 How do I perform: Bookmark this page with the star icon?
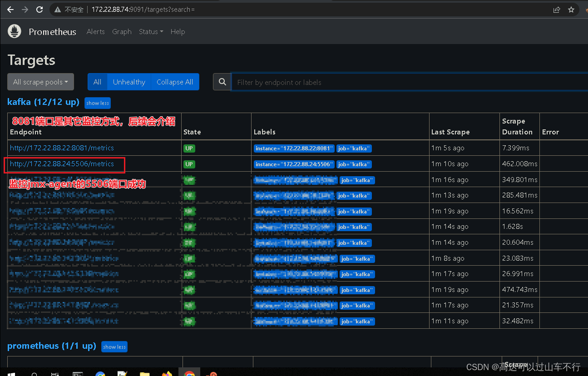(x=571, y=10)
